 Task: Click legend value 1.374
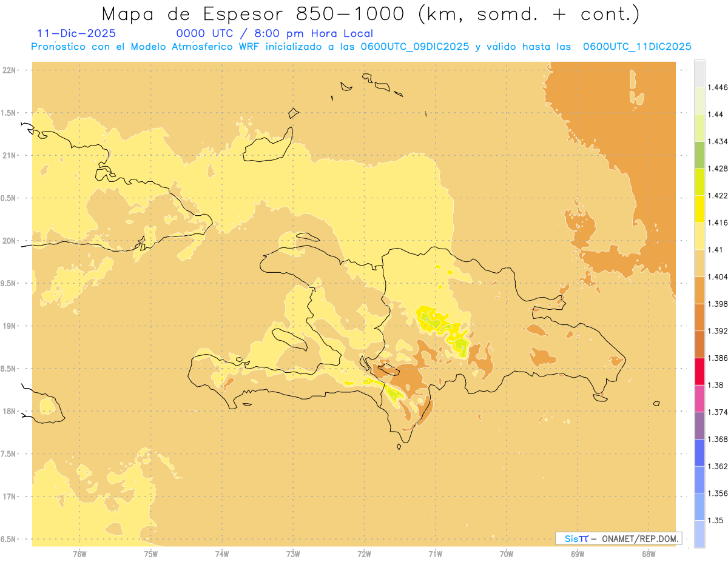tap(718, 412)
